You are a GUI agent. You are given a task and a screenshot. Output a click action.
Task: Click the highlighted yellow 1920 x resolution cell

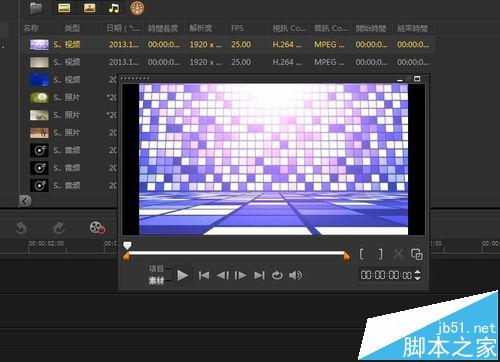coord(205,44)
